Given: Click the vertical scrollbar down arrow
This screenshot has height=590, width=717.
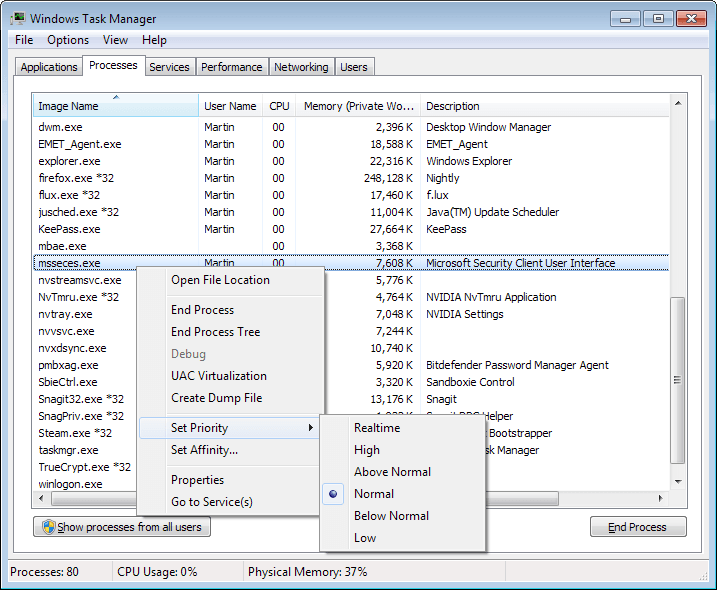Looking at the screenshot, I should 678,482.
